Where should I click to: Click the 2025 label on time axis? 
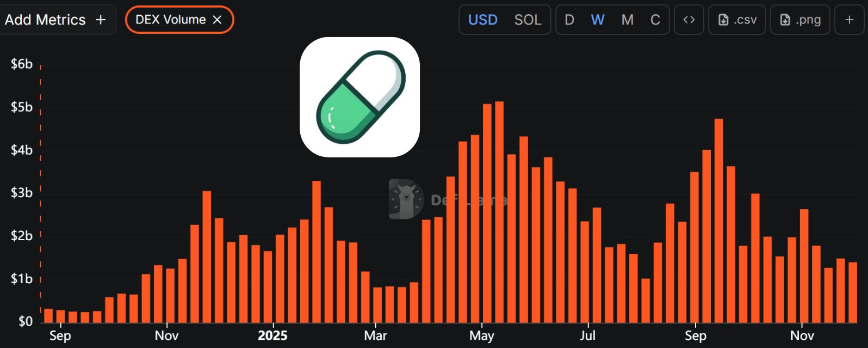(x=272, y=335)
